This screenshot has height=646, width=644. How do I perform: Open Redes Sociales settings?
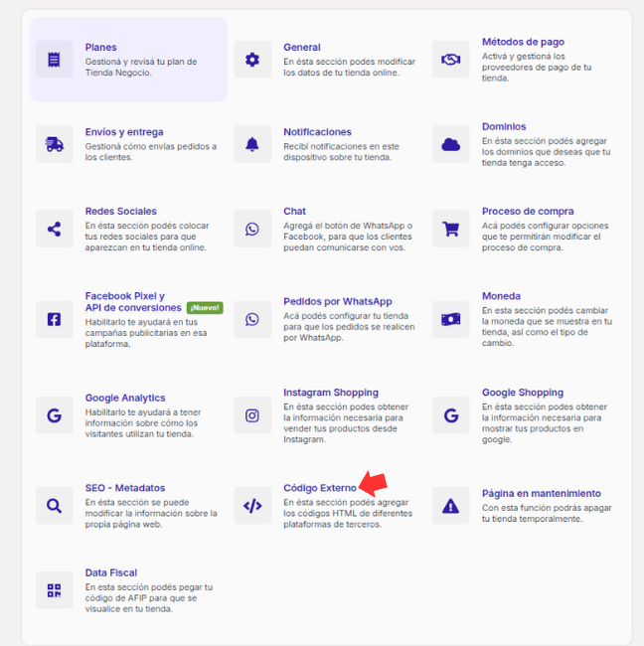pos(120,212)
